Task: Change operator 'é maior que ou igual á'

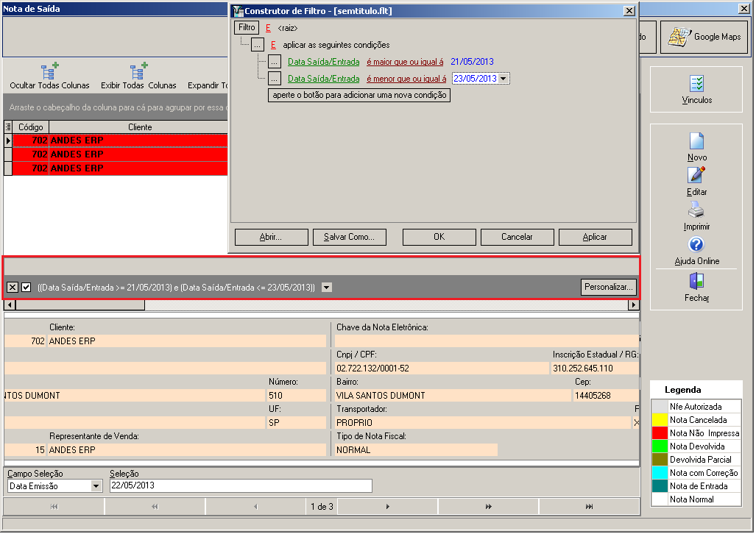Action: click(405, 62)
